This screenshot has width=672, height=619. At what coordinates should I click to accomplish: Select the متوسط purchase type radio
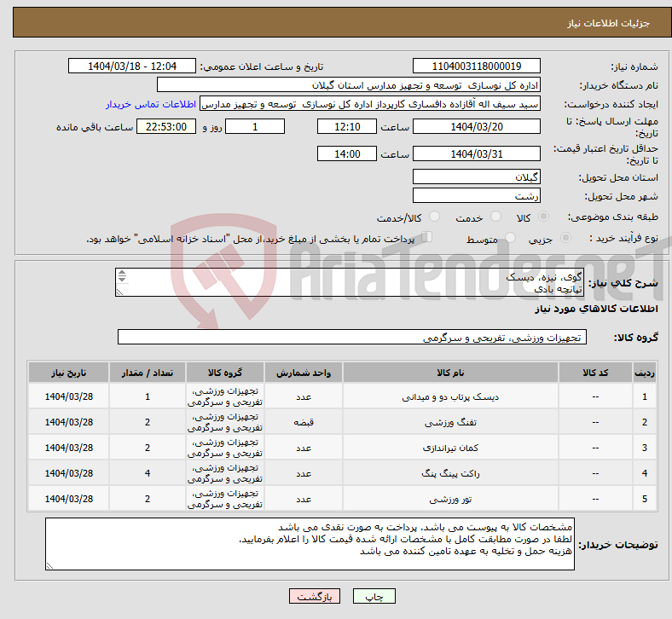pyautogui.click(x=510, y=238)
